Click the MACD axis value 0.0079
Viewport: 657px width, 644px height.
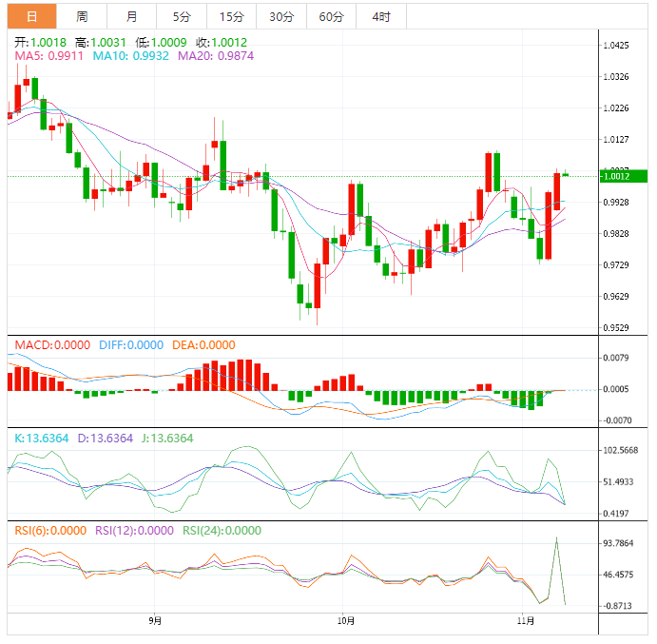(616, 358)
